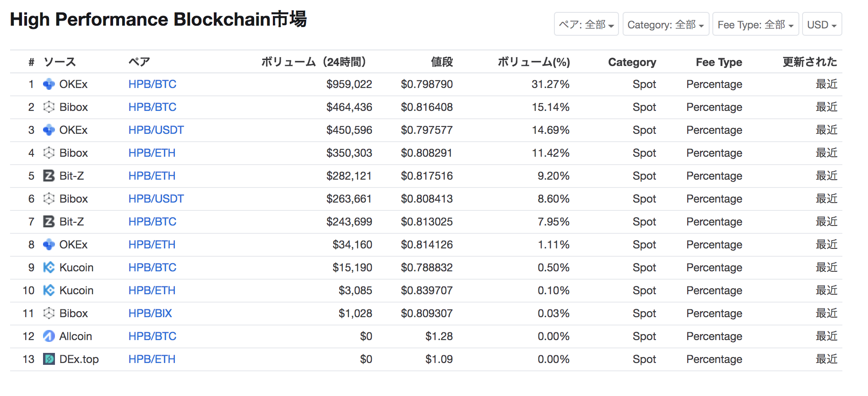868x396 pixels.
Task: Click the Bibox icon in row 4
Action: [x=49, y=153]
